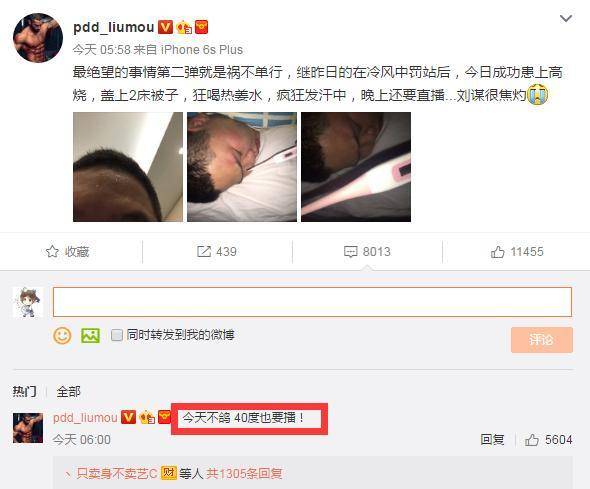
Task: Click the red envelope badge by the post author name
Action: coord(201,27)
